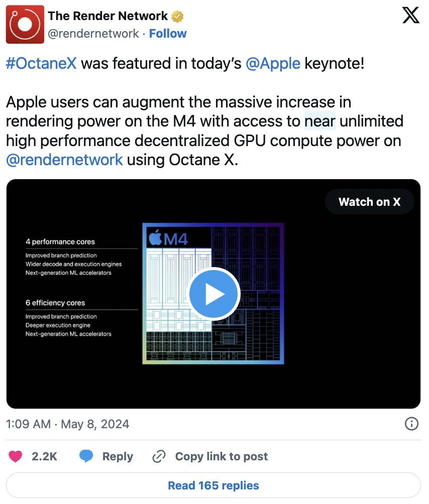Image resolution: width=429 pixels, height=504 pixels.
Task: Open the @rendernetwork mention in post text
Action: click(x=64, y=160)
